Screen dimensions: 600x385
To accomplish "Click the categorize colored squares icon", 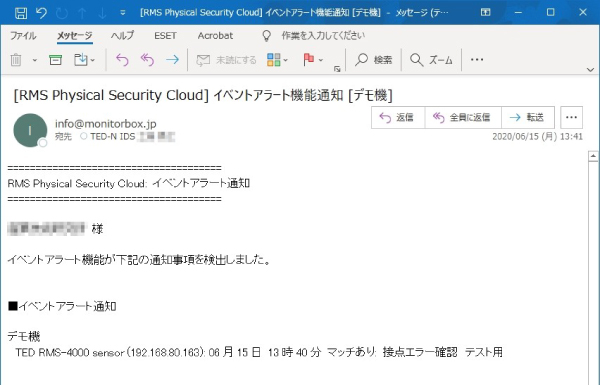I will point(274,60).
